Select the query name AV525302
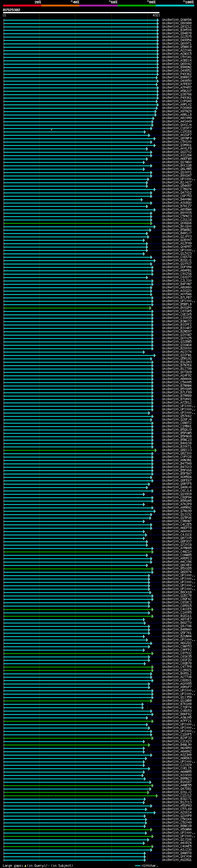197x868 pixels. click(x=11, y=10)
